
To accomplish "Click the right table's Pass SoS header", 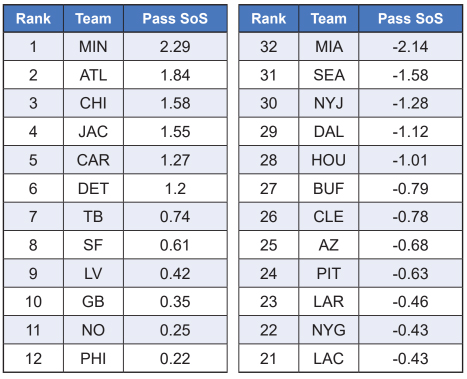I will click(411, 19).
